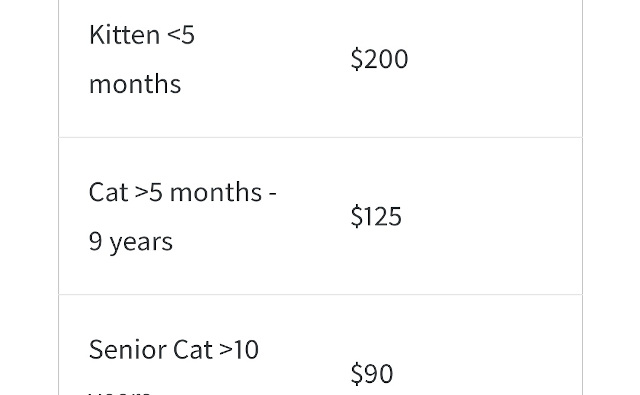Select the "9 years" line

coord(131,242)
